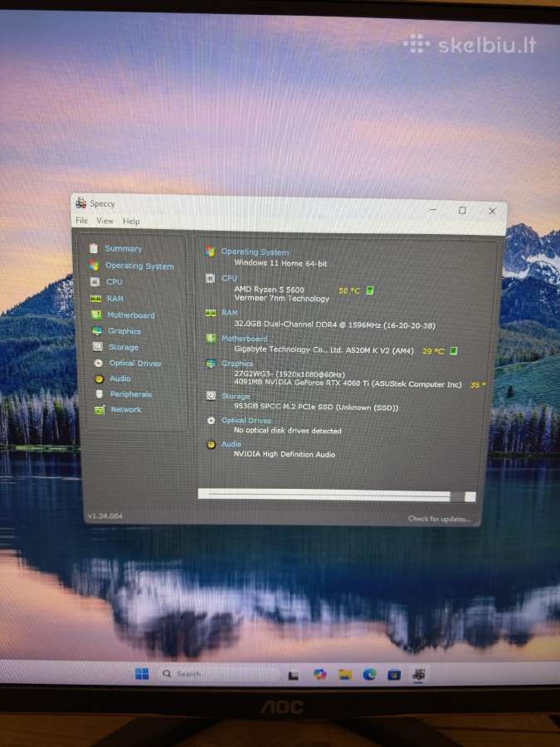Screen dimensions: 560x747
Task: Open Copilot from the taskbar
Action: pos(320,674)
